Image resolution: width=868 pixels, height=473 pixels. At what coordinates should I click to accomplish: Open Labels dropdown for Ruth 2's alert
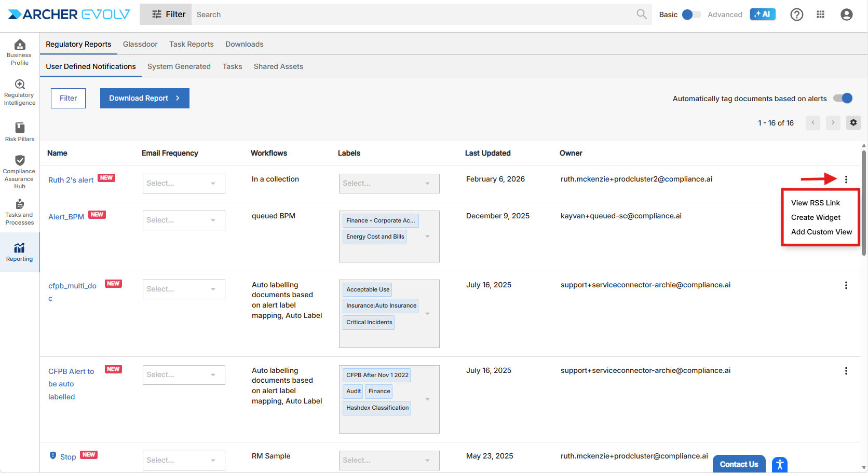coord(389,184)
